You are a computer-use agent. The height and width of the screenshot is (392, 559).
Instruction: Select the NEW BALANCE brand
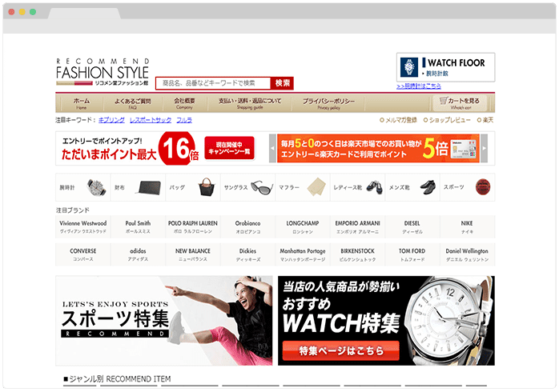(x=193, y=254)
